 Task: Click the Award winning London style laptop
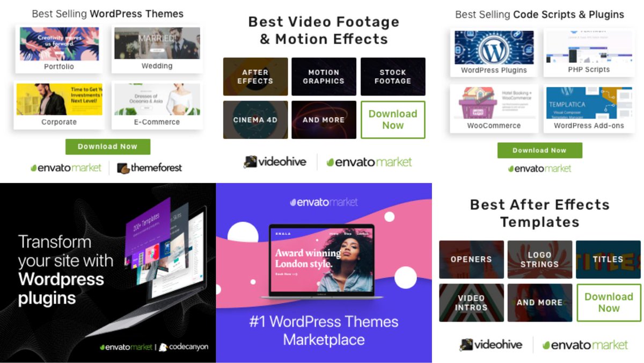[322, 262]
